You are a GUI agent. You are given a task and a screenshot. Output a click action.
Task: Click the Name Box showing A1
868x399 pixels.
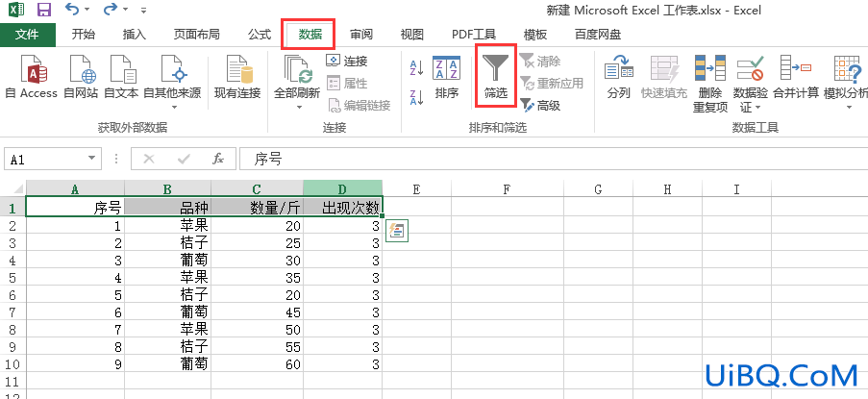pyautogui.click(x=45, y=160)
